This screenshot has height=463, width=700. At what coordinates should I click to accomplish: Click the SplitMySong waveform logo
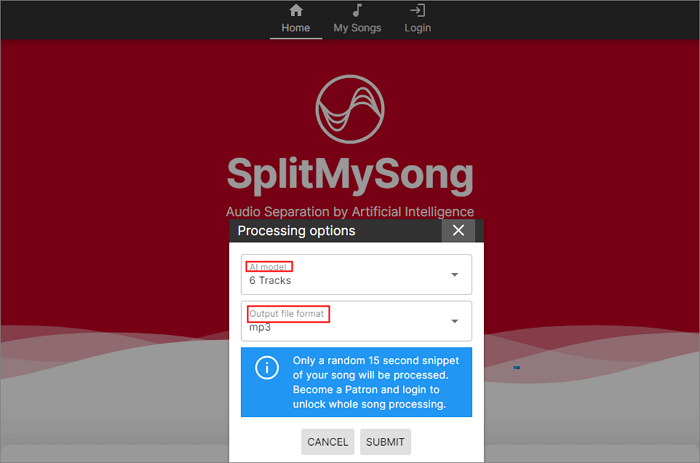click(350, 109)
